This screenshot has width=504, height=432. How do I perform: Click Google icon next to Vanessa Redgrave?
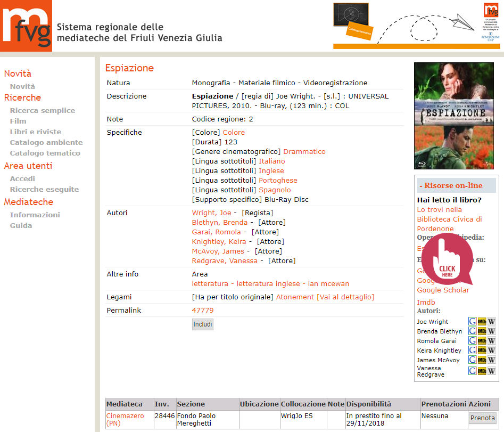click(472, 371)
